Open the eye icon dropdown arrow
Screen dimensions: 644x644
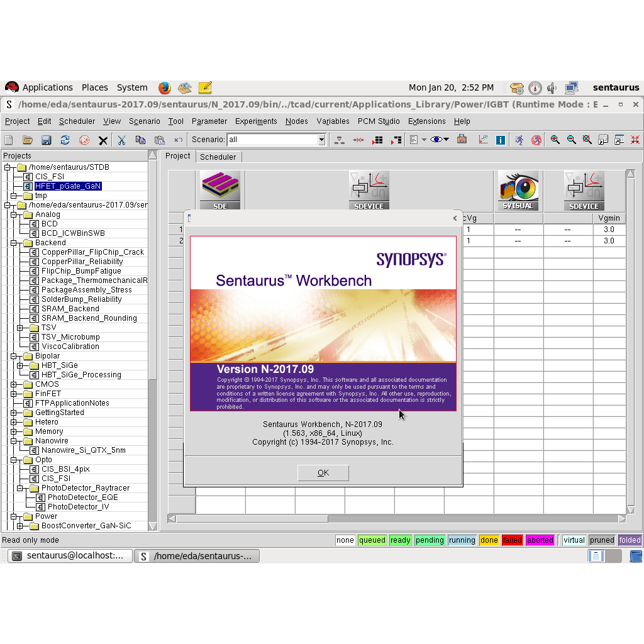click(x=446, y=140)
